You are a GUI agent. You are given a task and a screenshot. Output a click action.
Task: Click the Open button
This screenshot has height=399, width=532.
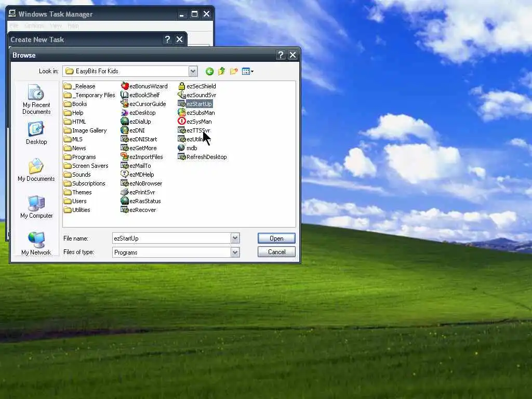click(x=276, y=238)
